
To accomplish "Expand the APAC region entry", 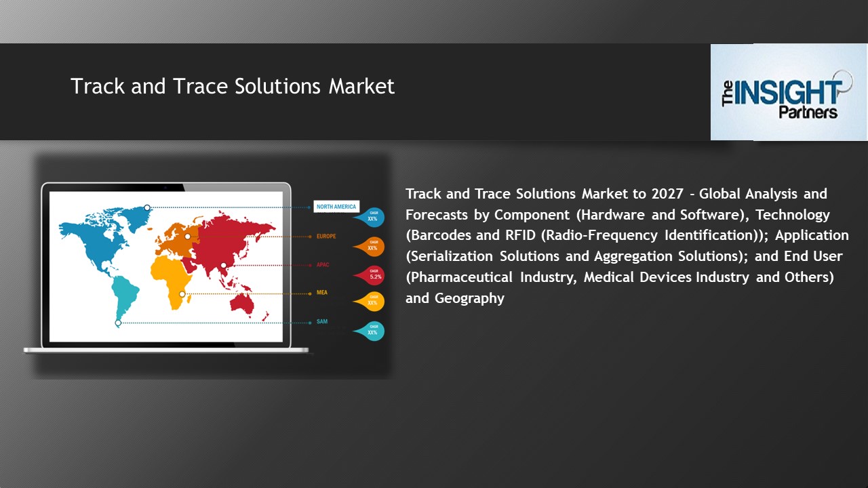I will [322, 265].
